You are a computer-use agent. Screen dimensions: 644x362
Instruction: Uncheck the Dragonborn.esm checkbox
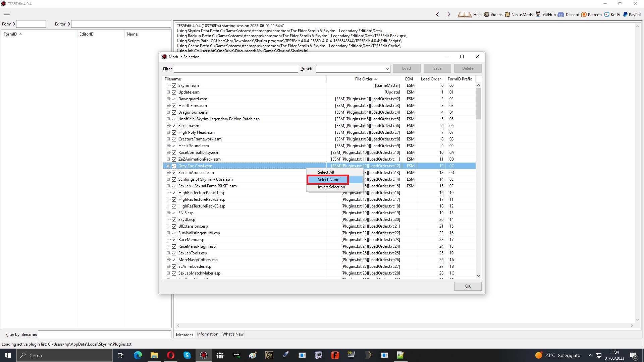pos(174,112)
